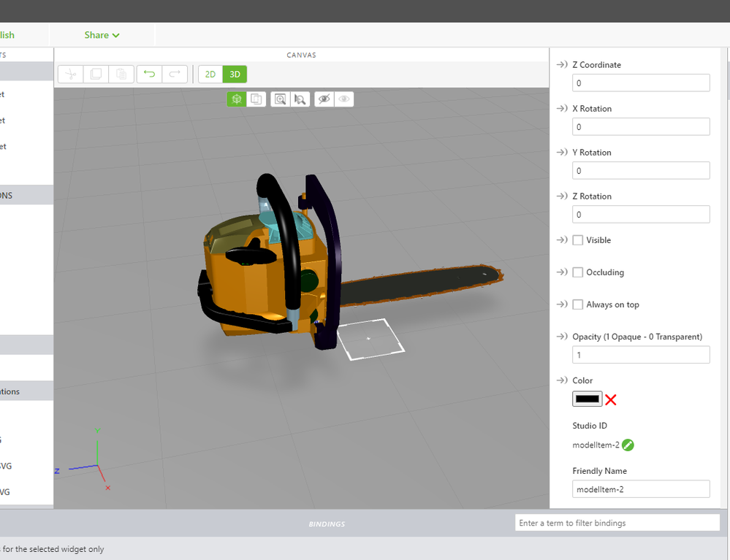
Task: Click the Friendly Name input field
Action: pyautogui.click(x=641, y=489)
